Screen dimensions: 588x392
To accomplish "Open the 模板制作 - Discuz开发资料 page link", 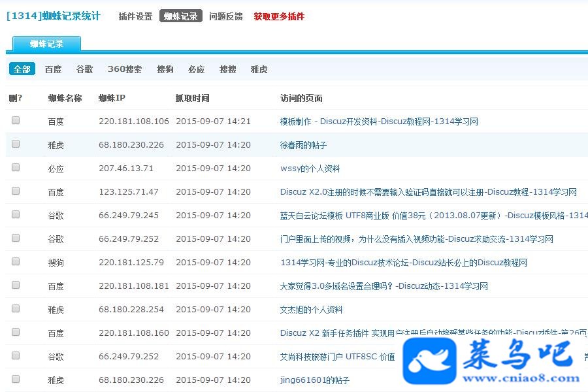I will [379, 122].
